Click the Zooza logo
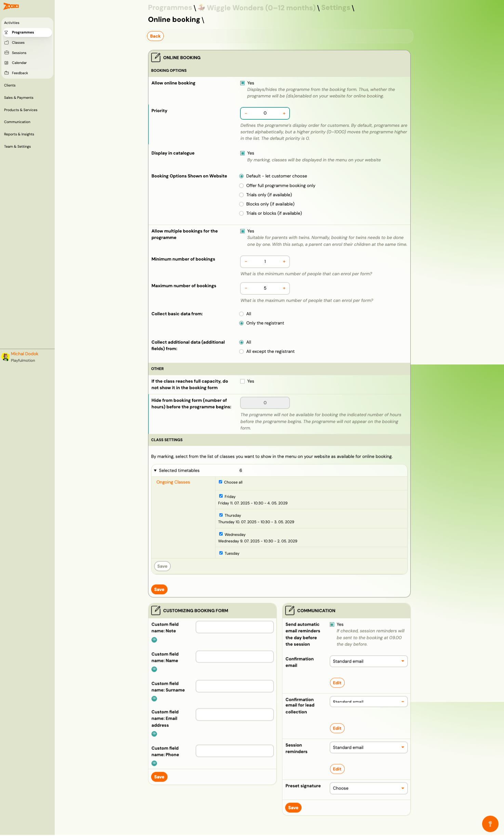The height and width of the screenshot is (836, 504). click(11, 6)
